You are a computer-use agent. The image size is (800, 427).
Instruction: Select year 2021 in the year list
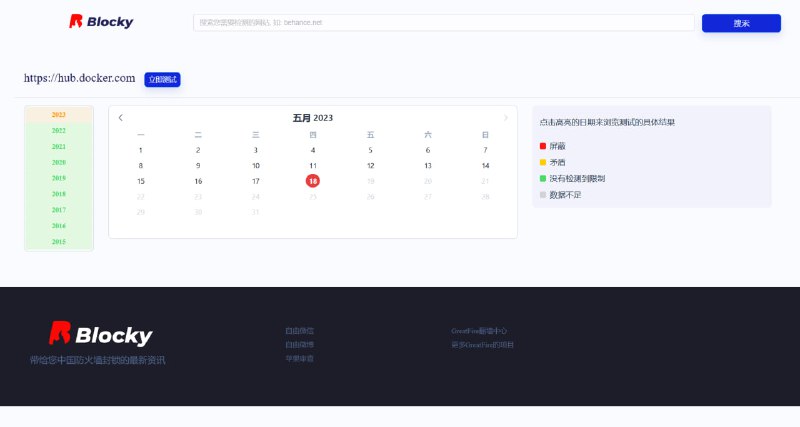coord(59,146)
